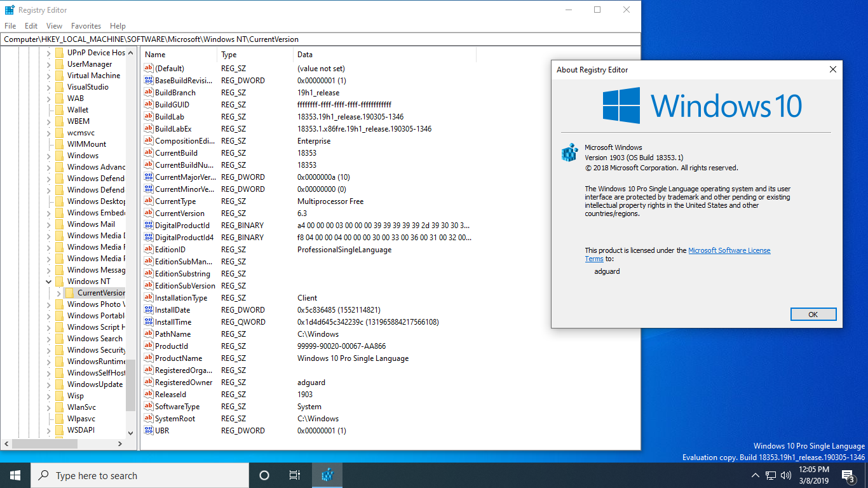Click the Type column header
This screenshot has width=868, height=488.
(x=255, y=55)
